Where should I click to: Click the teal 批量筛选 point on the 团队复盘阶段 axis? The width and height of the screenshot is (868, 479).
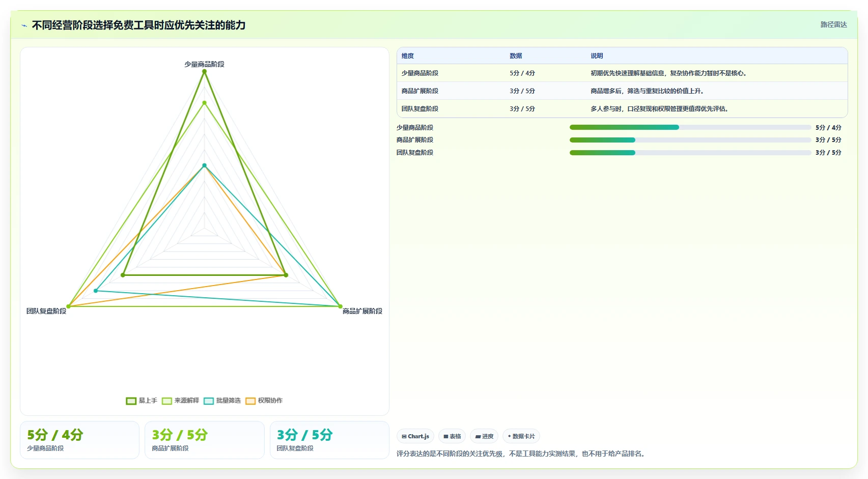coord(96,291)
